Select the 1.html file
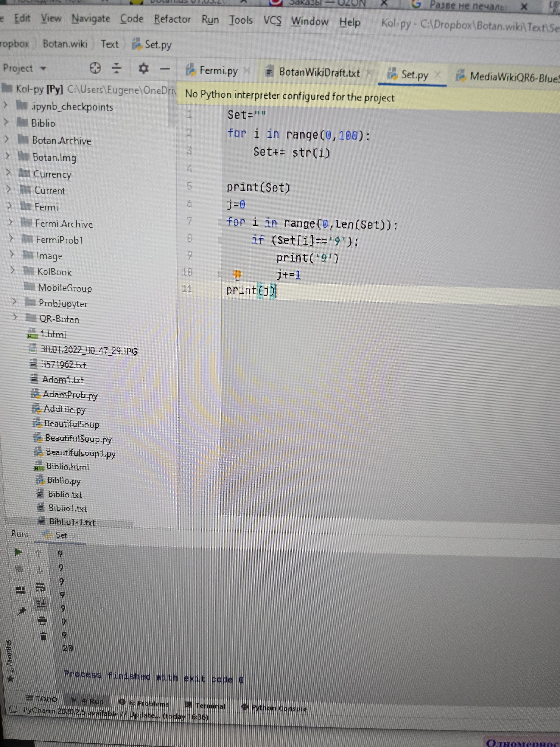This screenshot has width=560, height=747. point(53,334)
